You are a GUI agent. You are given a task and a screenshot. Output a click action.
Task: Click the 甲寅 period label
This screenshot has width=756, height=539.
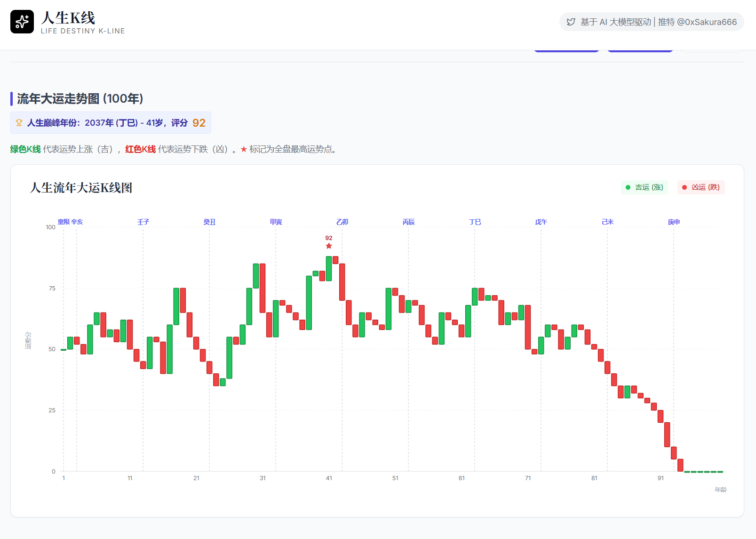coord(276,222)
